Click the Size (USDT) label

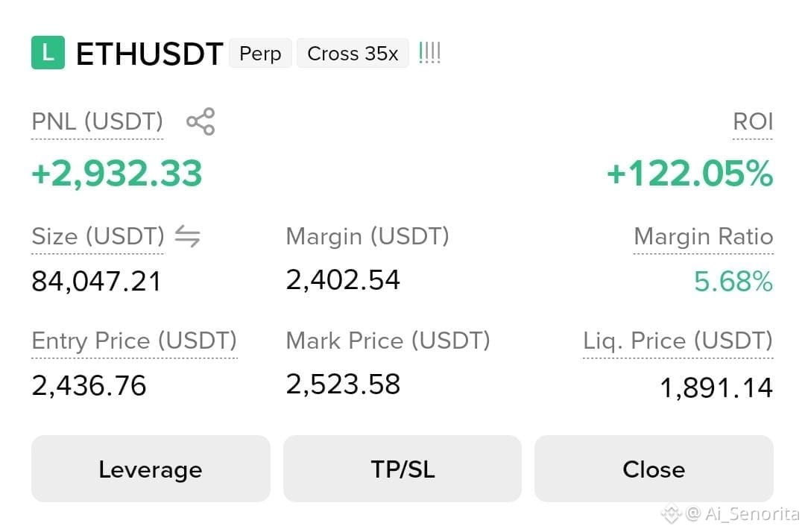[98, 236]
